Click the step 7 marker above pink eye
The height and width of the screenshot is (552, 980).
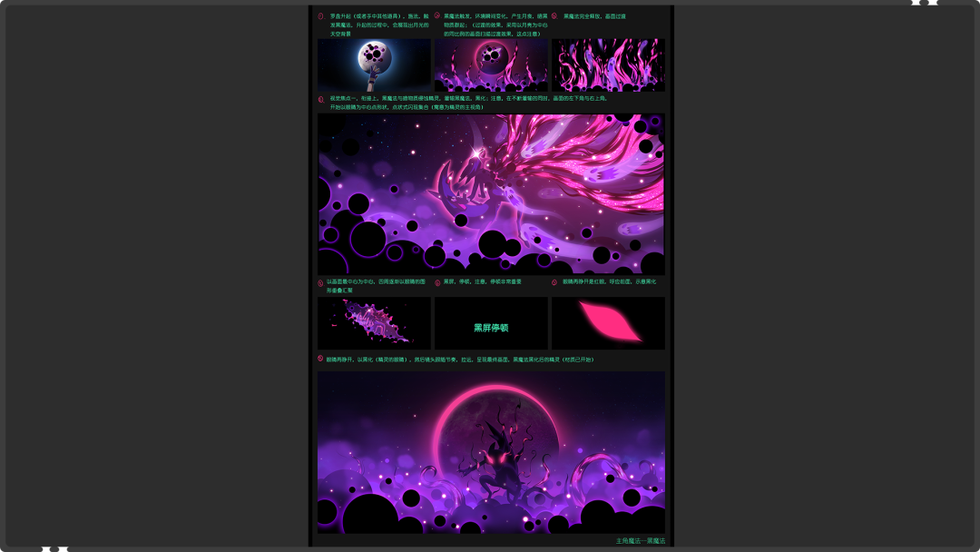coord(554,282)
